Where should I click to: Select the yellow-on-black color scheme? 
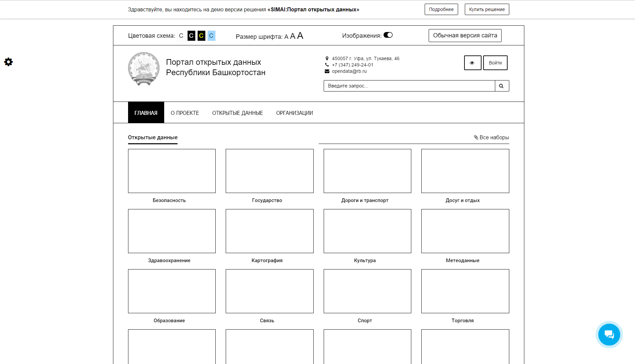coord(201,36)
